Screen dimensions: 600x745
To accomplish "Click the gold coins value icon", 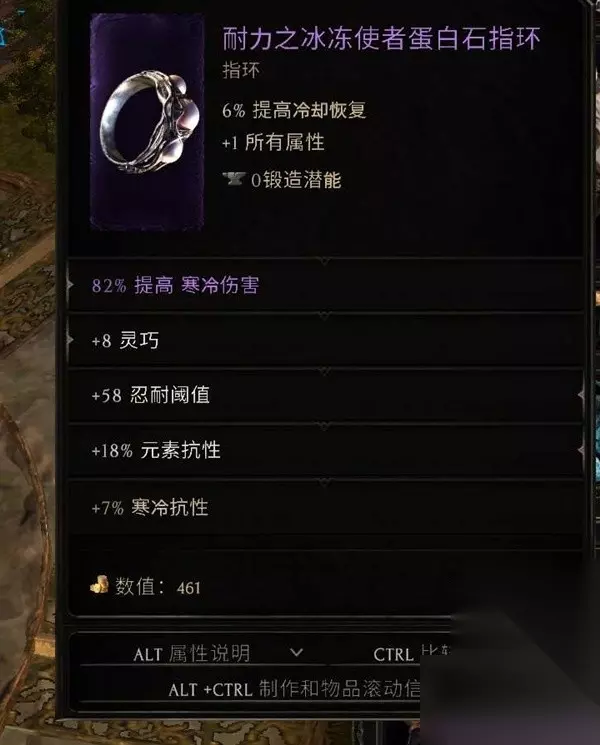I will 99,585.
